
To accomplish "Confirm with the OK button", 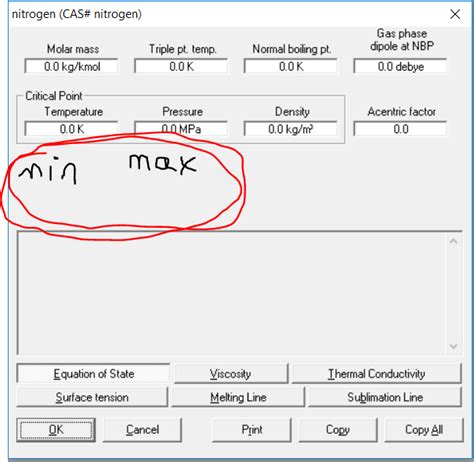I will pyautogui.click(x=56, y=430).
